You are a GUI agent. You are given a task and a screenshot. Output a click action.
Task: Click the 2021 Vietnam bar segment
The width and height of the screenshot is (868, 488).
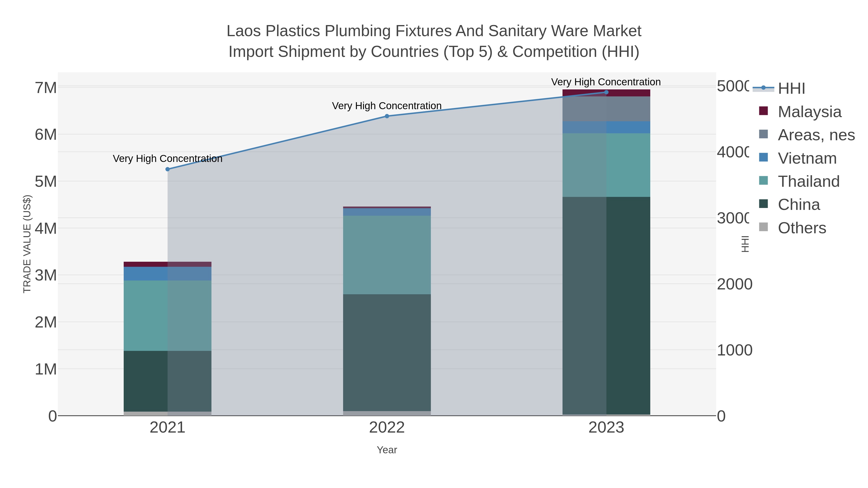[x=168, y=274]
